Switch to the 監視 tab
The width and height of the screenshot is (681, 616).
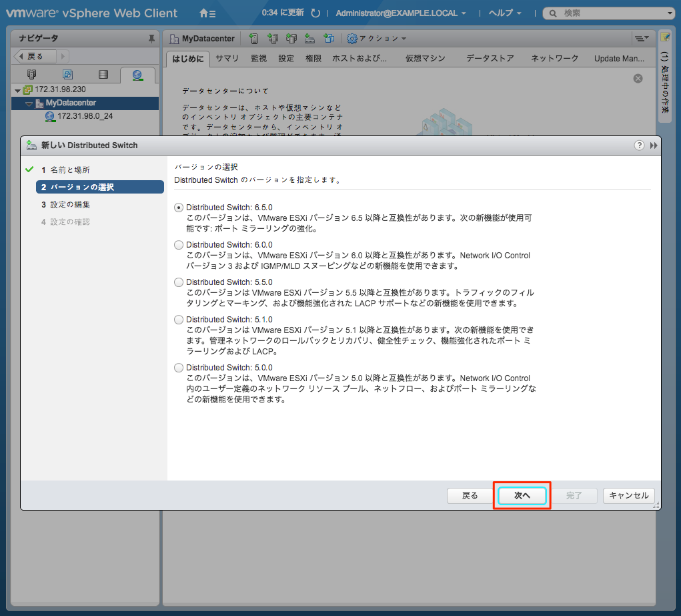258,59
